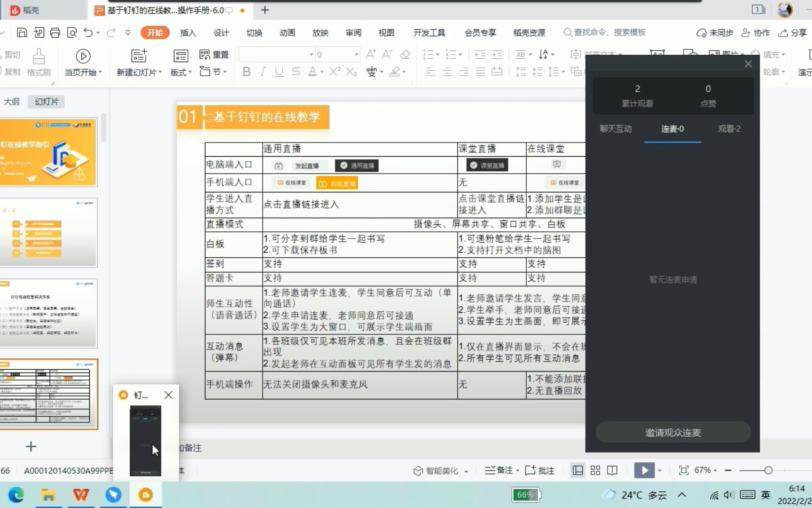The image size is (812, 508).
Task: Toggle the 备注 notes pane
Action: click(x=499, y=470)
